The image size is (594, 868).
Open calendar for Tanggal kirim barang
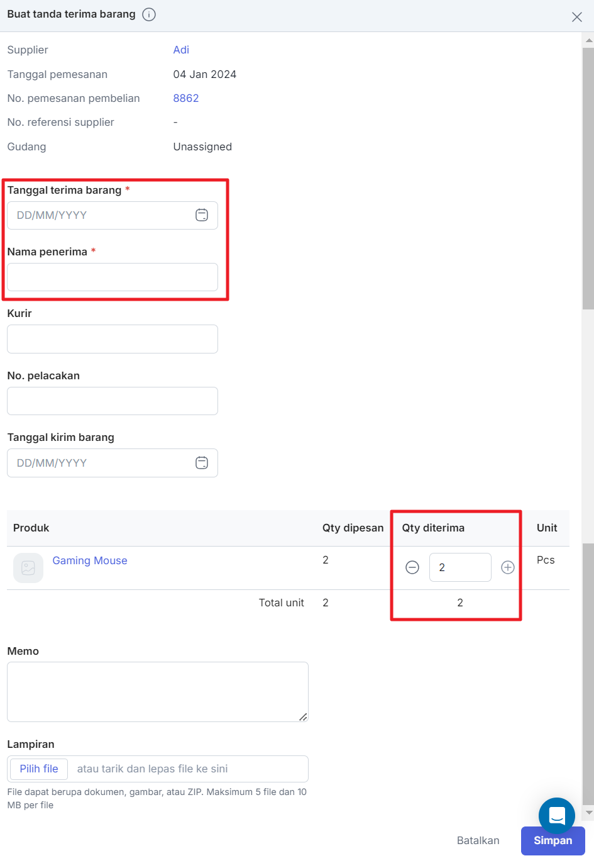click(x=202, y=463)
